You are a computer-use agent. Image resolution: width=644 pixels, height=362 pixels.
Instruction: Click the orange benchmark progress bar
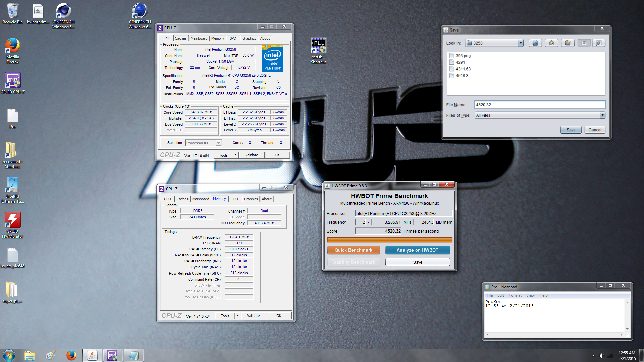click(389, 240)
